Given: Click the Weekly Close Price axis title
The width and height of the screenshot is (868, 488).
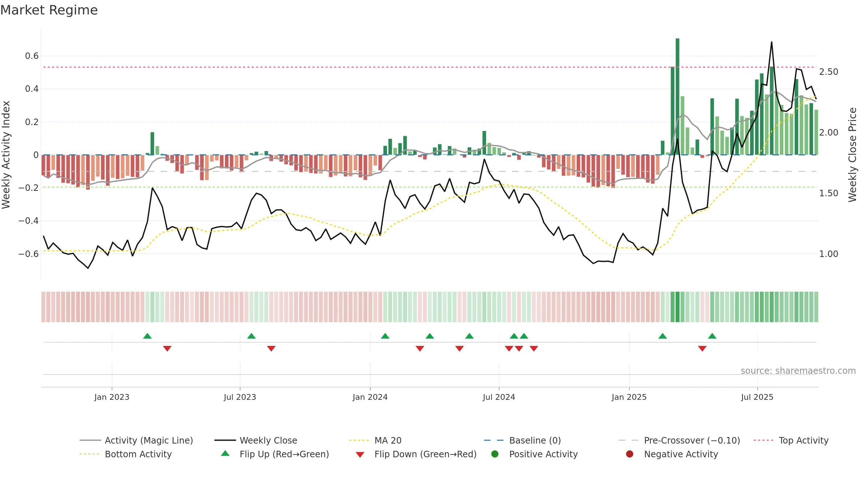Looking at the screenshot, I should [852, 155].
